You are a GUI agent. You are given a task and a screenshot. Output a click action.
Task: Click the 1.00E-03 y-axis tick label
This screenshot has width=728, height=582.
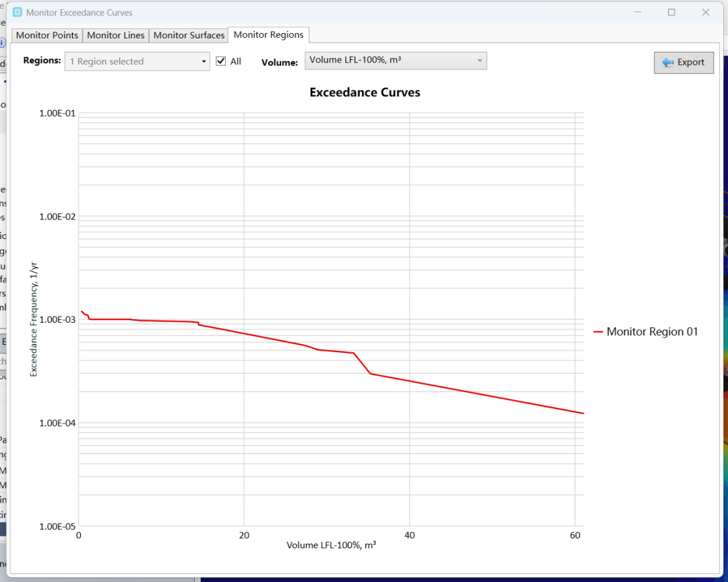click(x=57, y=320)
